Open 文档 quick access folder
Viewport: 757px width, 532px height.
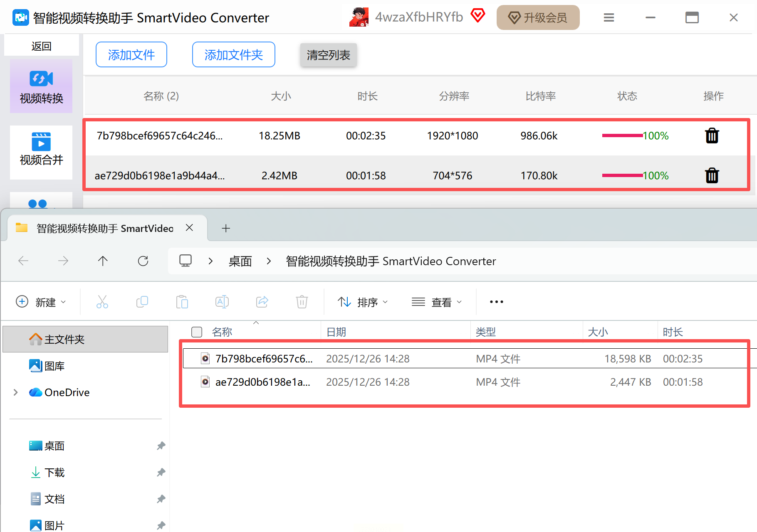47,499
